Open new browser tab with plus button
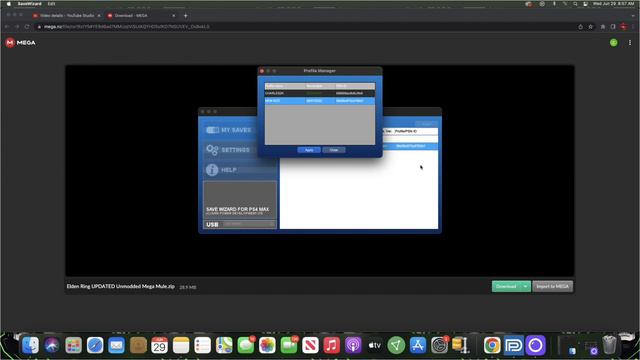Screen dimensions: 640x360 pyautogui.click(x=185, y=16)
